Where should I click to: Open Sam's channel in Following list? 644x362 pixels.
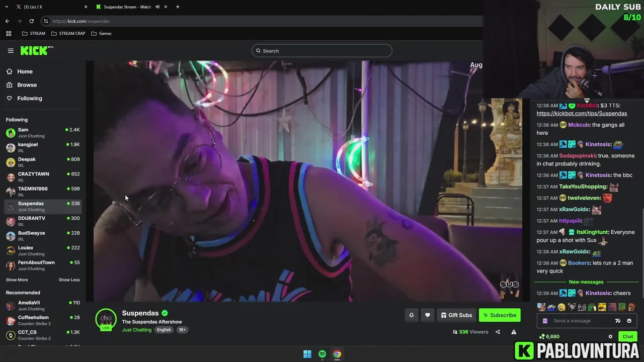[43, 133]
